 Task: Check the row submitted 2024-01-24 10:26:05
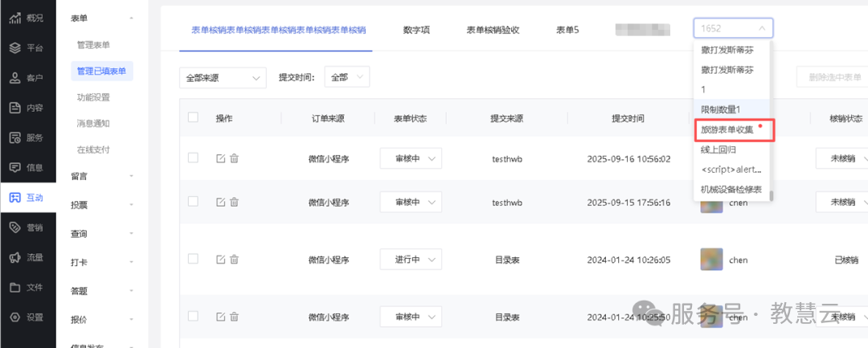(193, 259)
